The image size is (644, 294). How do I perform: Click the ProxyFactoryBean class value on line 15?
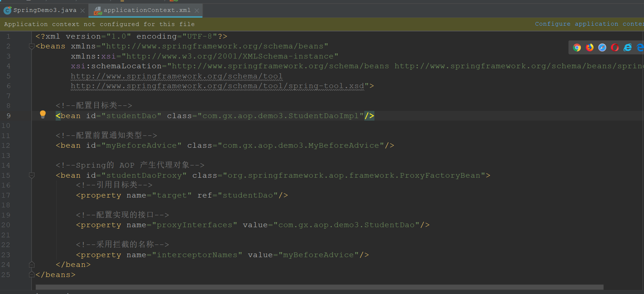(x=354, y=176)
